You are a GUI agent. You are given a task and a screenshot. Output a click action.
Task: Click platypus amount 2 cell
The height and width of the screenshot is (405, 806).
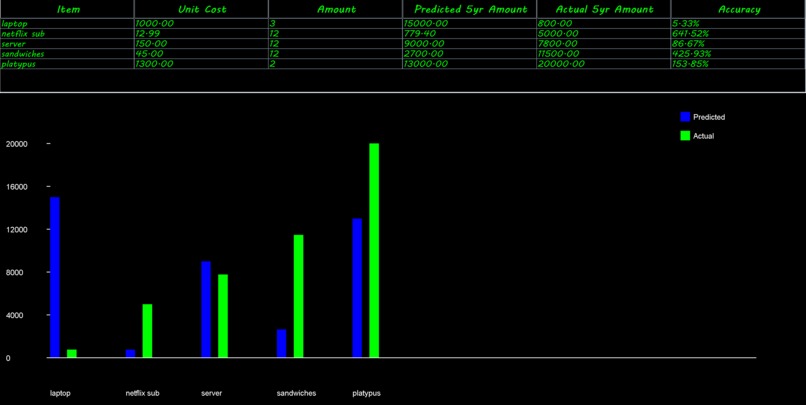tap(335, 64)
